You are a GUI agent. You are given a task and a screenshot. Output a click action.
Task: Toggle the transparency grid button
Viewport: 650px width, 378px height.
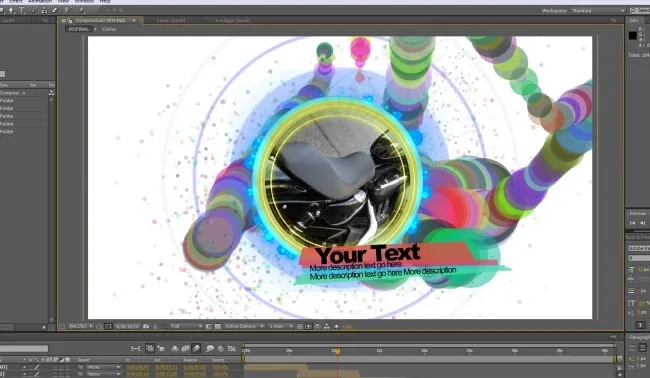point(218,327)
